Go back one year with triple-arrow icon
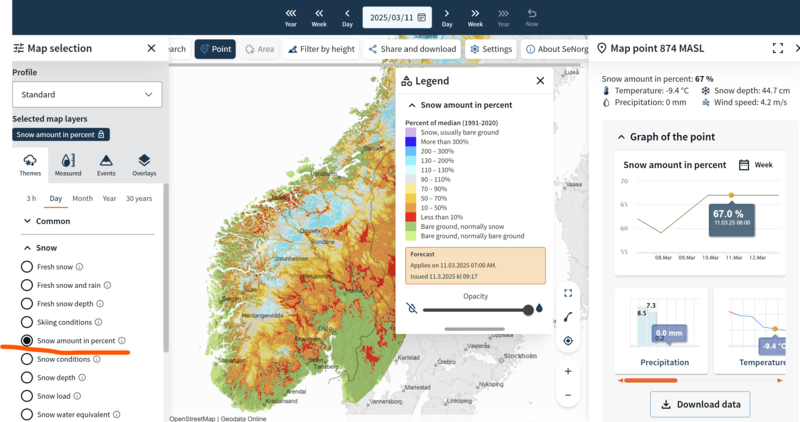The image size is (800, 422). (290, 17)
